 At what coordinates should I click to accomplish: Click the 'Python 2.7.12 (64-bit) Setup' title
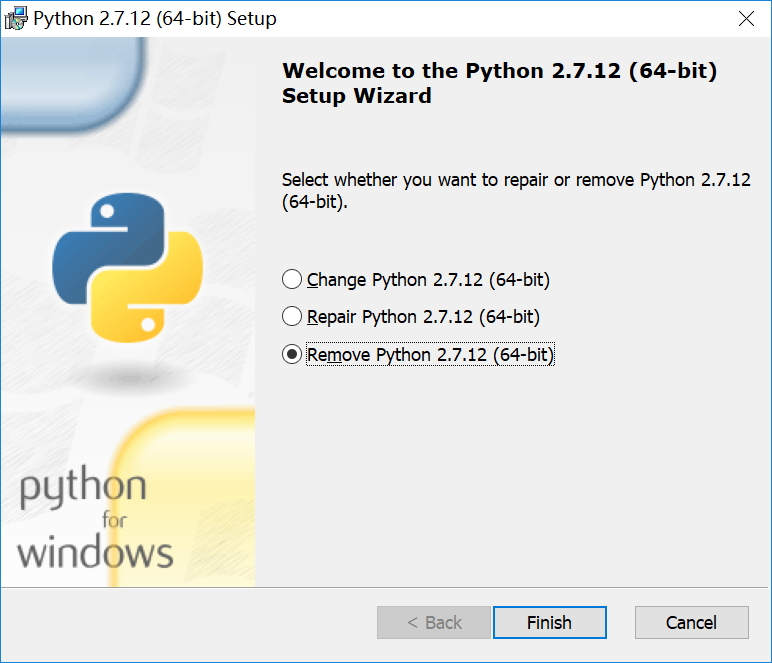[x=155, y=19]
